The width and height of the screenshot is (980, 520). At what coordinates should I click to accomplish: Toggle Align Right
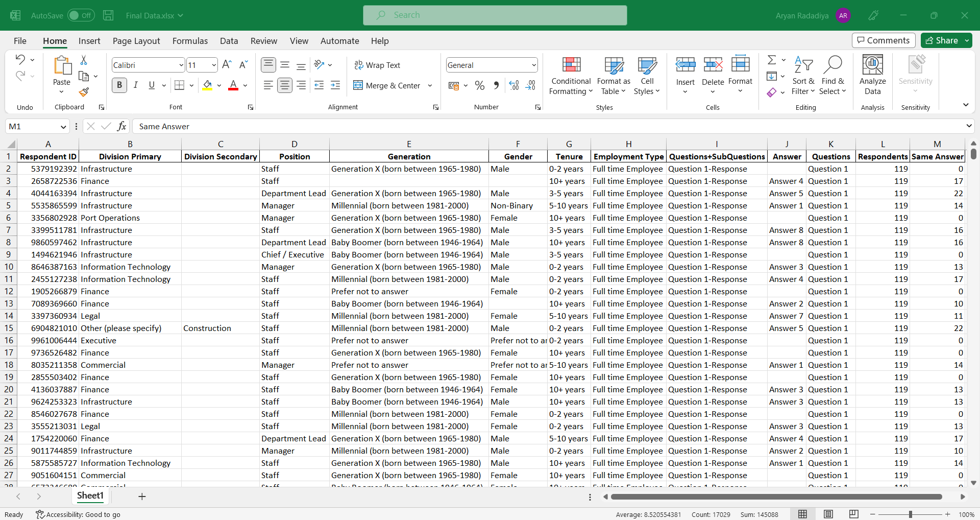(x=301, y=85)
